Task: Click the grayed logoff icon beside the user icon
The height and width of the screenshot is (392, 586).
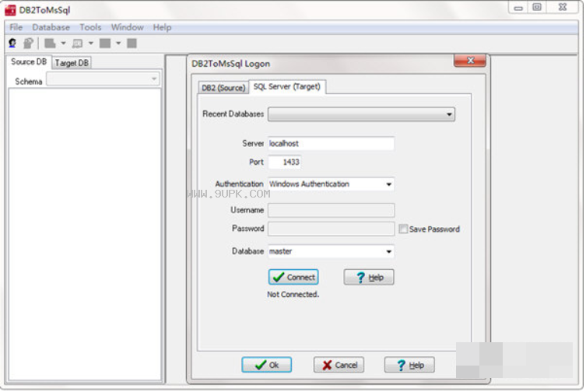Action: (x=28, y=44)
